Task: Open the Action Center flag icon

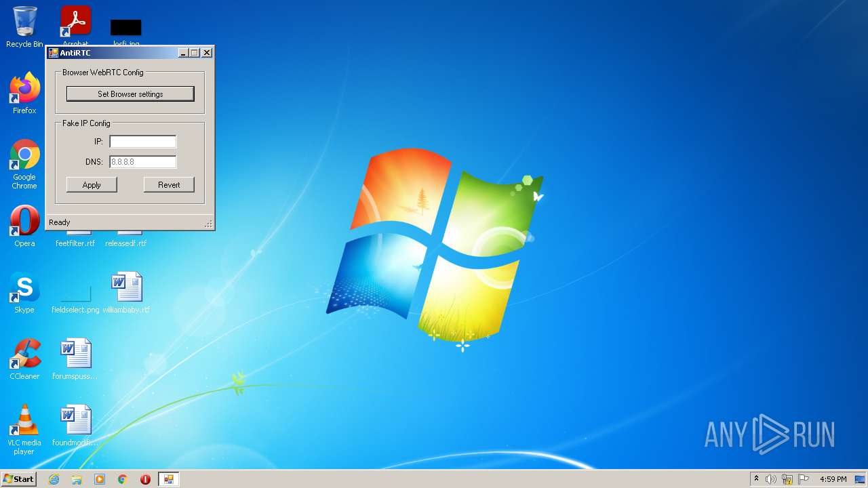Action: pos(804,479)
